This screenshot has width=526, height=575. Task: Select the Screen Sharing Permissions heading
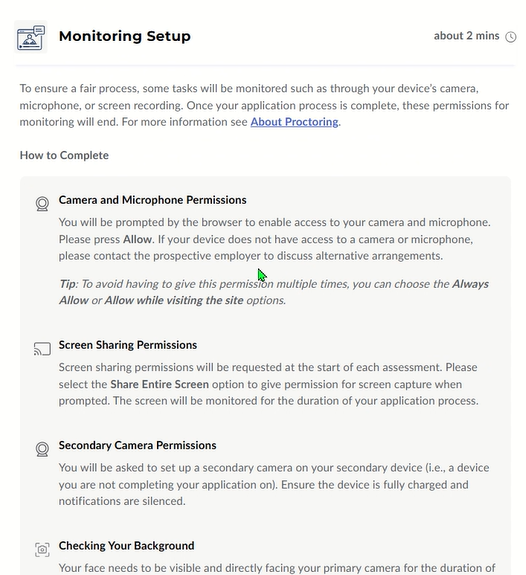(128, 345)
